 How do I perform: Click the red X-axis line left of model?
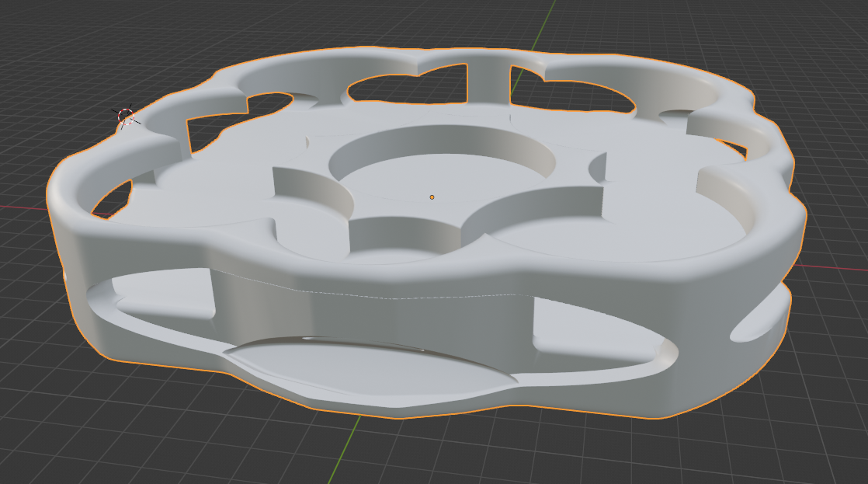23,208
